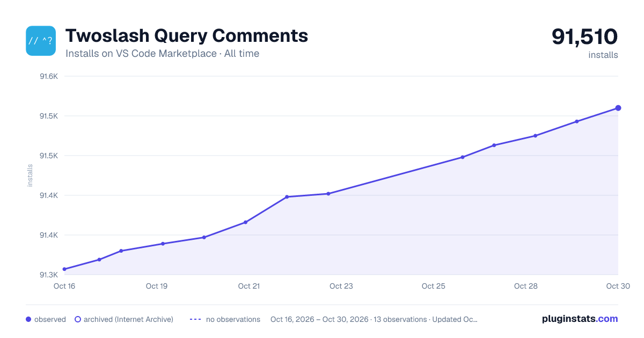Viewport: 644px width, 338px height.
Task: Click the Oct 25 x-axis label
Action: coord(434,286)
